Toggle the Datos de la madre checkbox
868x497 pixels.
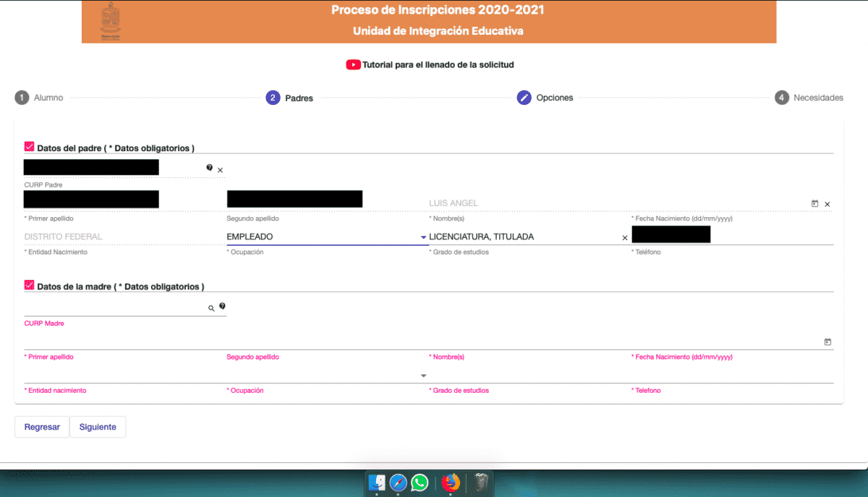(x=30, y=286)
